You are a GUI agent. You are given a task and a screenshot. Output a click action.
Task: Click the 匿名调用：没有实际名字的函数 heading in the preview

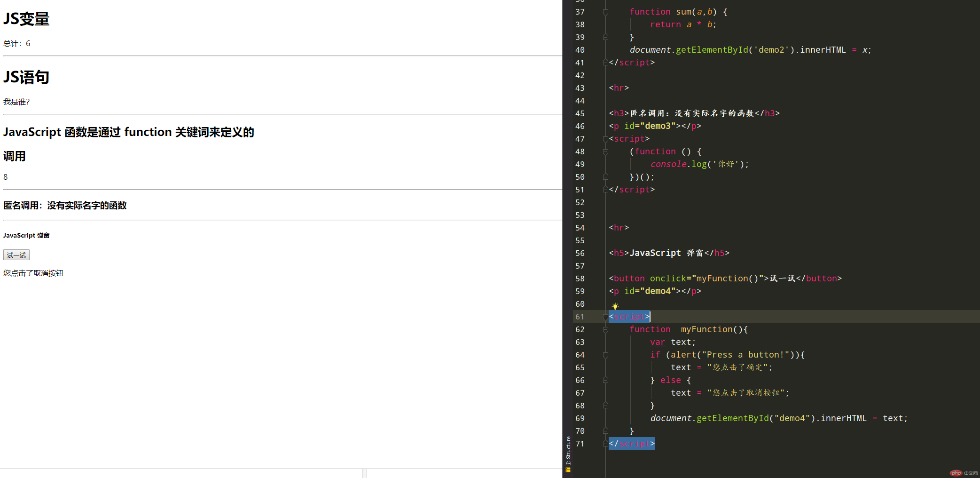click(65, 205)
